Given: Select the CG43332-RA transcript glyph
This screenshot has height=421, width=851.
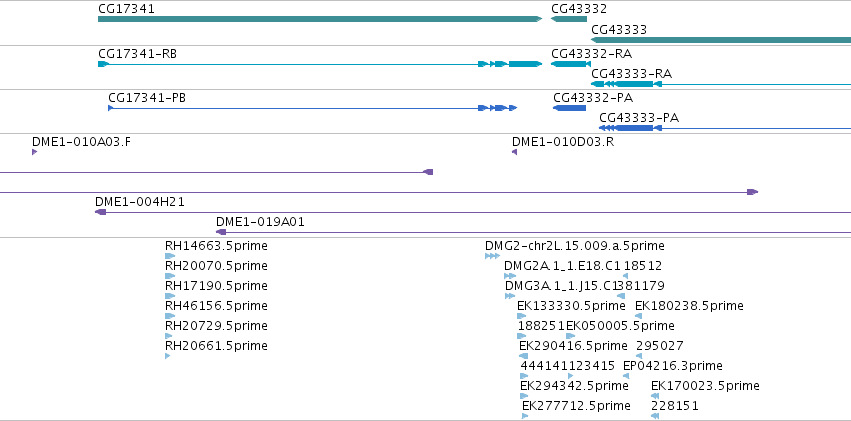Looking at the screenshot, I should tap(570, 64).
